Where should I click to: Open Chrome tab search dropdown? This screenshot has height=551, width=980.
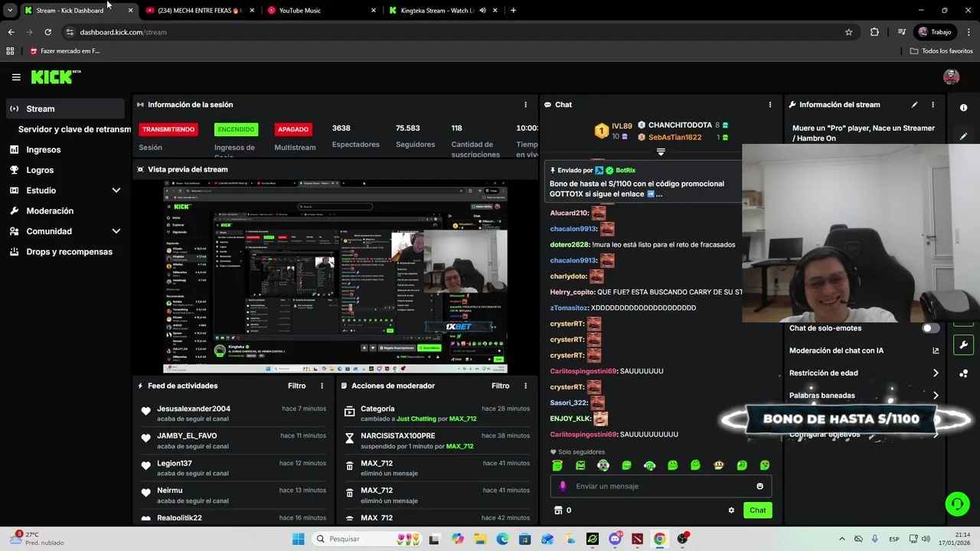tap(10, 11)
